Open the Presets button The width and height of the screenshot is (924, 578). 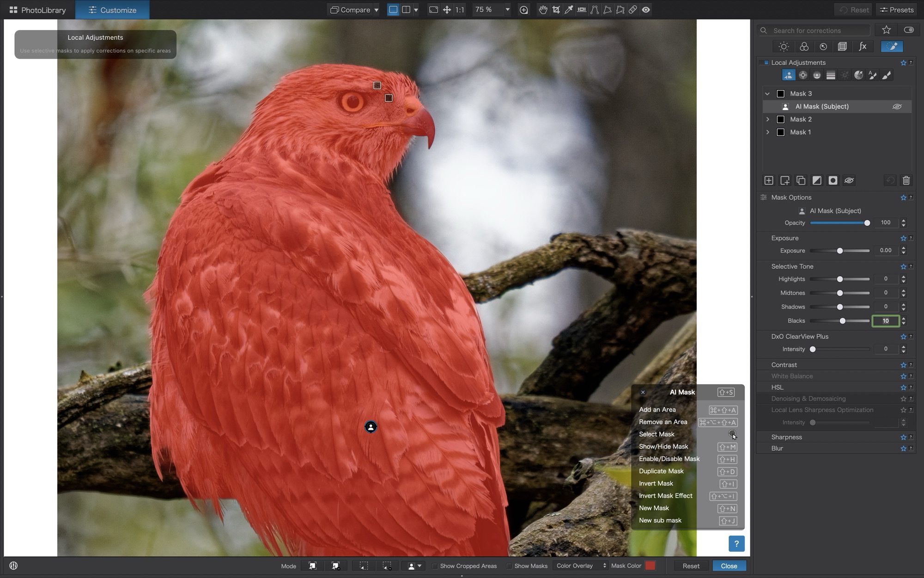pyautogui.click(x=896, y=10)
